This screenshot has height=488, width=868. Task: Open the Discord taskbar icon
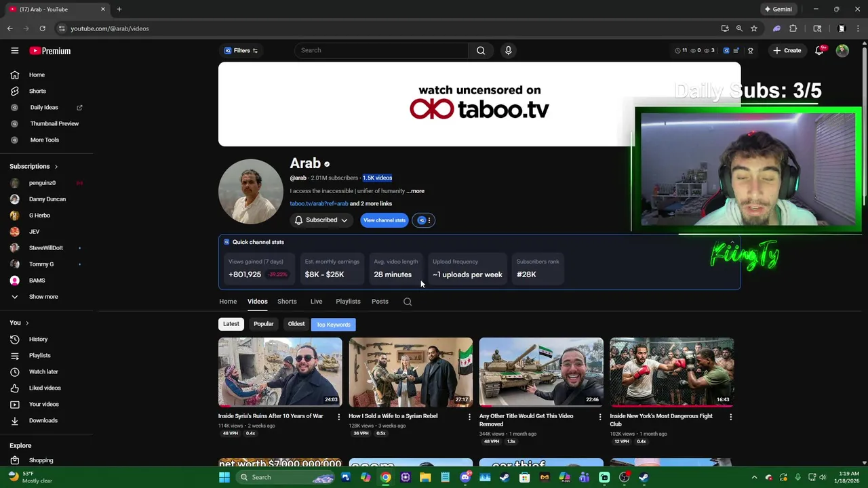(x=465, y=477)
